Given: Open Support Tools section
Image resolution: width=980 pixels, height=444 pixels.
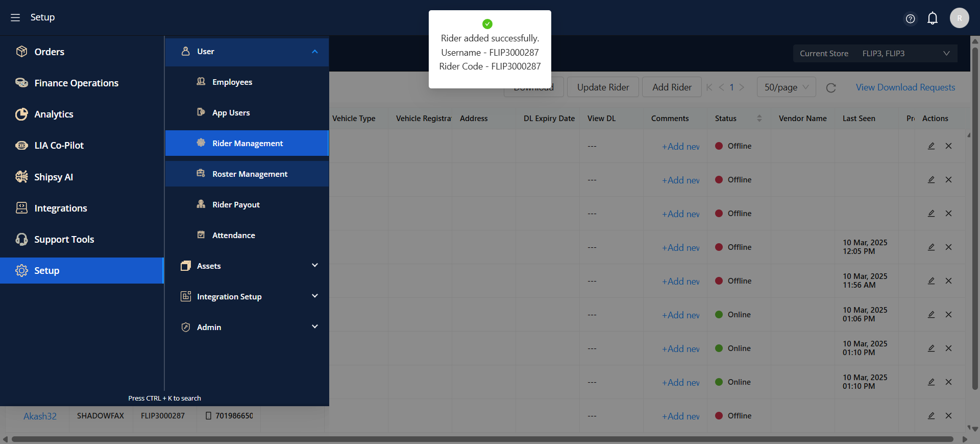Looking at the screenshot, I should tap(82, 239).
